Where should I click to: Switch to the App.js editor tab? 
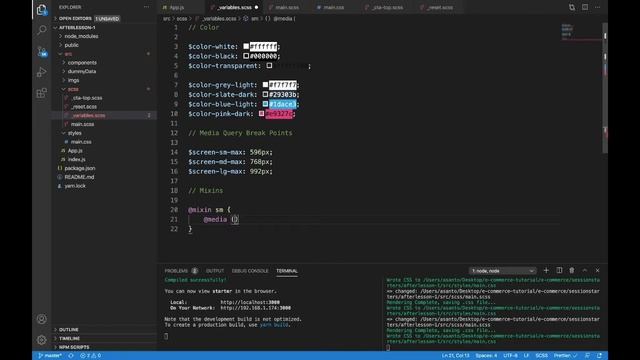point(176,7)
